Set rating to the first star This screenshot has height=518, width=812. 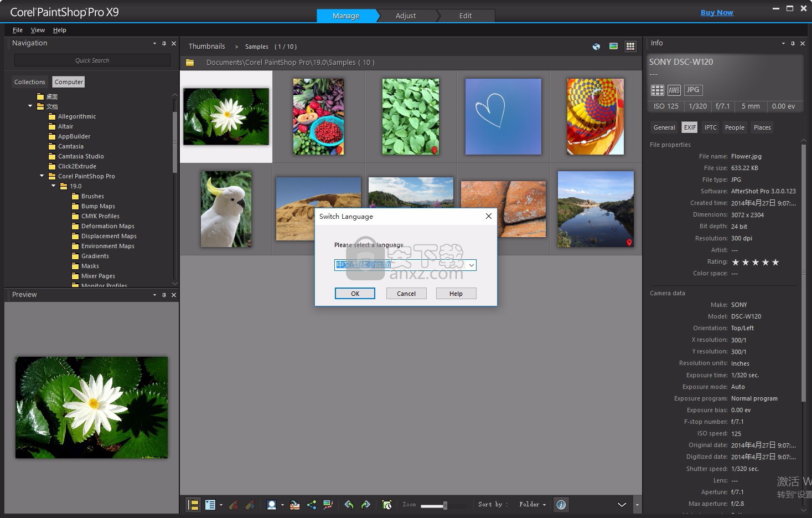pos(736,262)
